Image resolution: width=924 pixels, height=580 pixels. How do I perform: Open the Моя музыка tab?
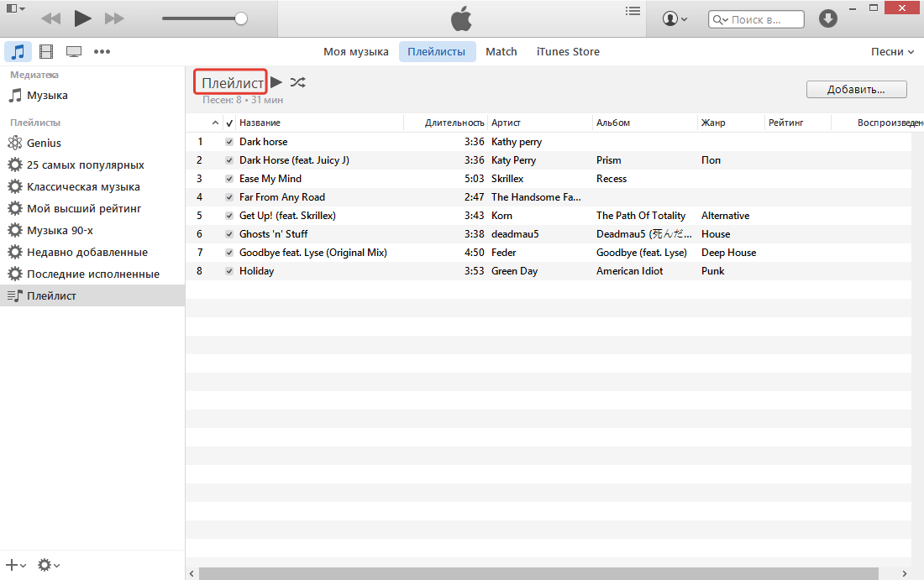point(356,52)
